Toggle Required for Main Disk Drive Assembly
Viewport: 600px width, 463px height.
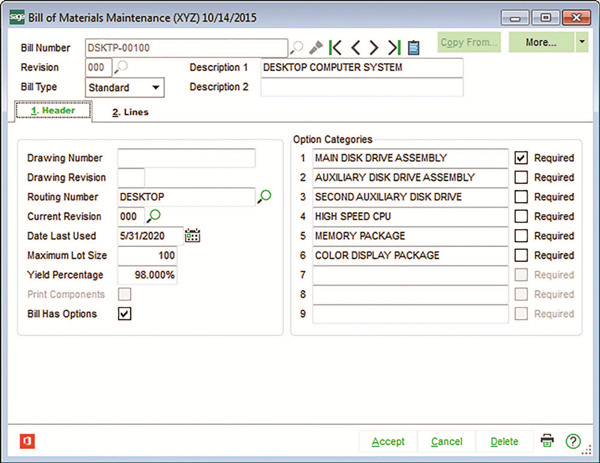(521, 158)
